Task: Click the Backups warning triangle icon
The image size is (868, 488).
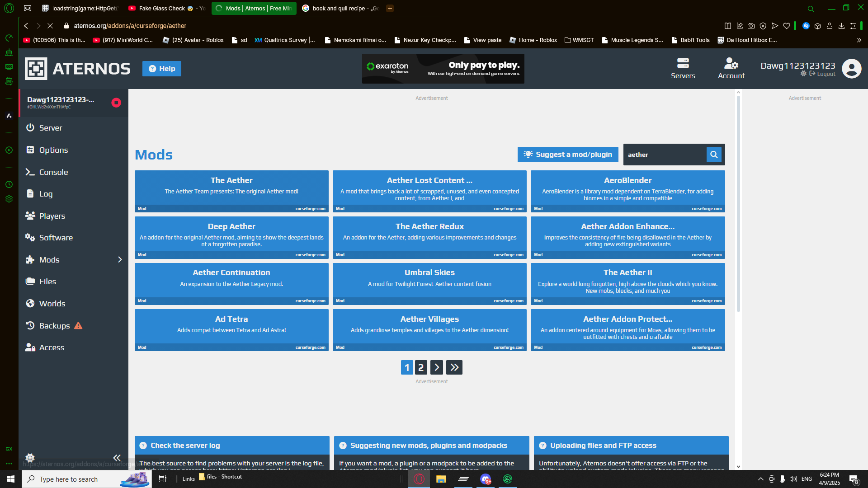Action: pos(78,326)
